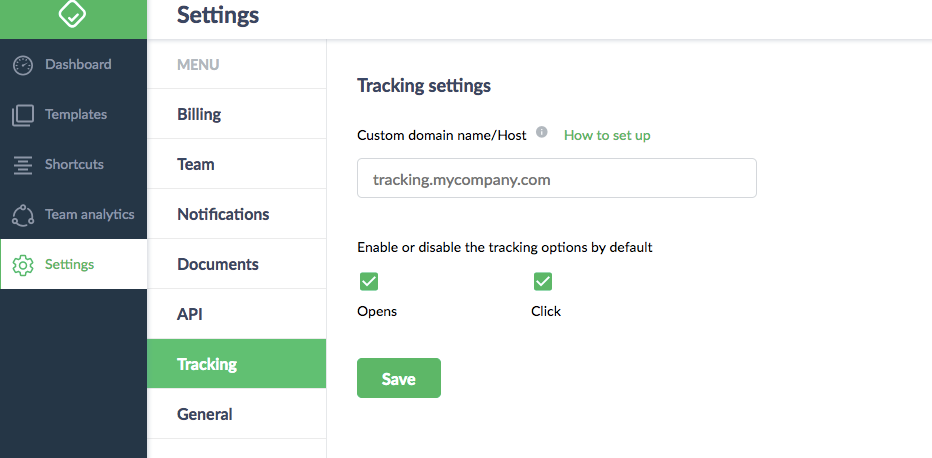Click the custom domain name input field

point(556,180)
